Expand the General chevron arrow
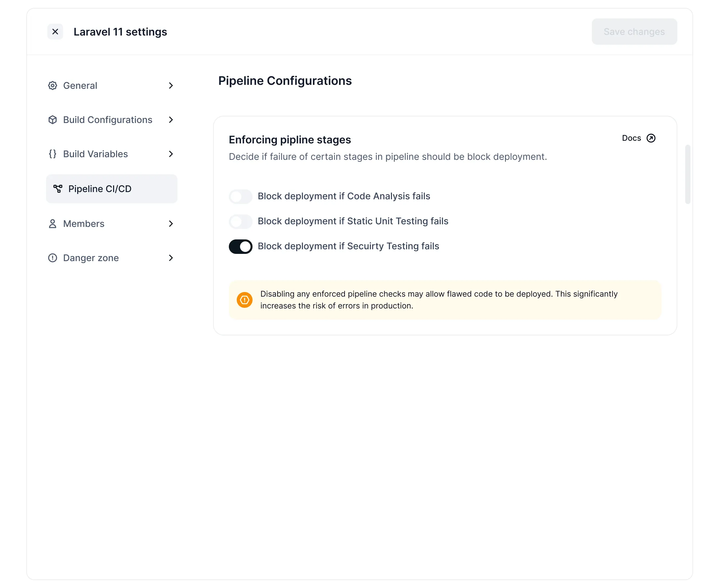 pyautogui.click(x=171, y=86)
